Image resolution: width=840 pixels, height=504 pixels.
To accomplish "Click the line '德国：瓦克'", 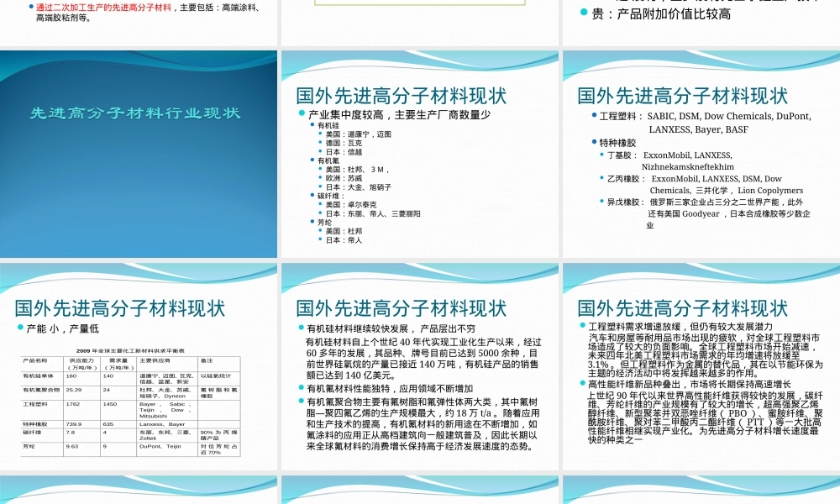I will click(x=344, y=143).
